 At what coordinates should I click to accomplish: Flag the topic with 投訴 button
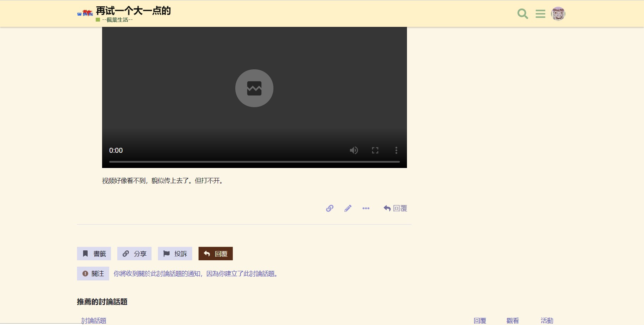[x=175, y=254]
